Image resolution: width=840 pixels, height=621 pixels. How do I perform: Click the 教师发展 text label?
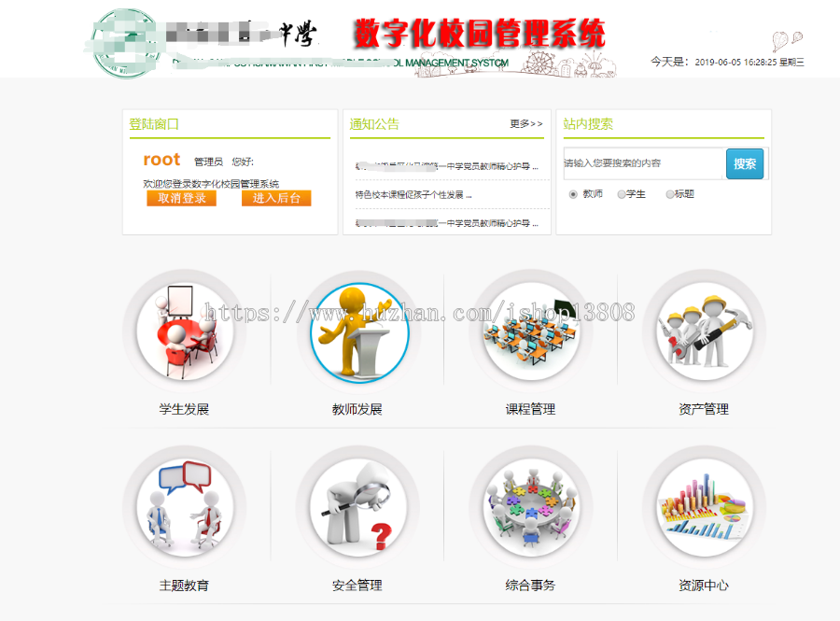[357, 409]
